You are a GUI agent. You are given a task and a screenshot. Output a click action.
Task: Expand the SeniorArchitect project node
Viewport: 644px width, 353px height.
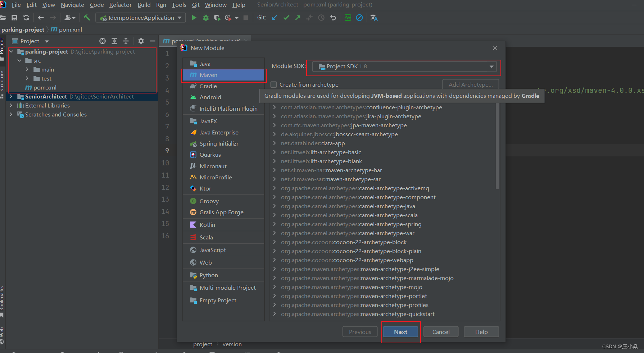[11, 97]
